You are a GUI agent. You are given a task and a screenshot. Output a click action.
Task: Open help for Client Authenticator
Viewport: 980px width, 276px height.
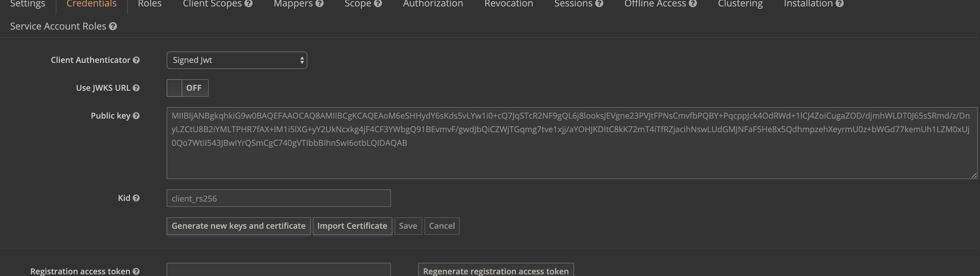click(x=136, y=60)
